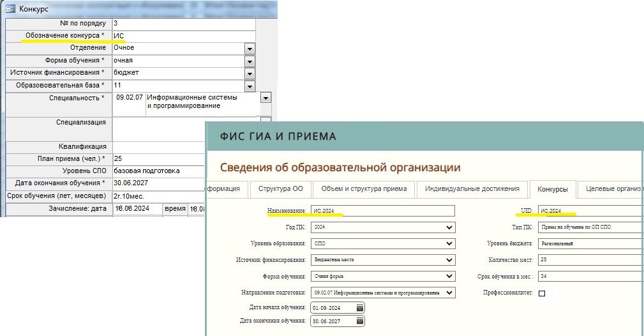644x336 pixels.
Task: Expand the Отделение dropdown
Action: [250, 49]
